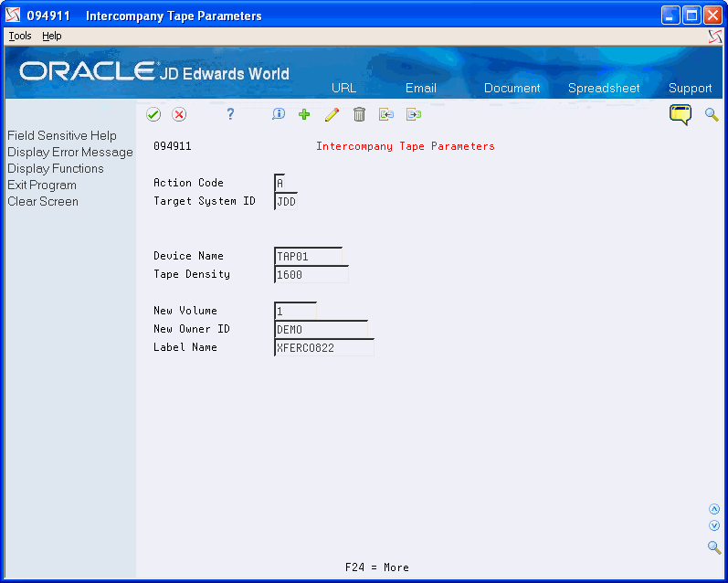Click the JD Edwards logo icon in the menu bar
Viewport: 728px width, 583px height.
point(715,37)
